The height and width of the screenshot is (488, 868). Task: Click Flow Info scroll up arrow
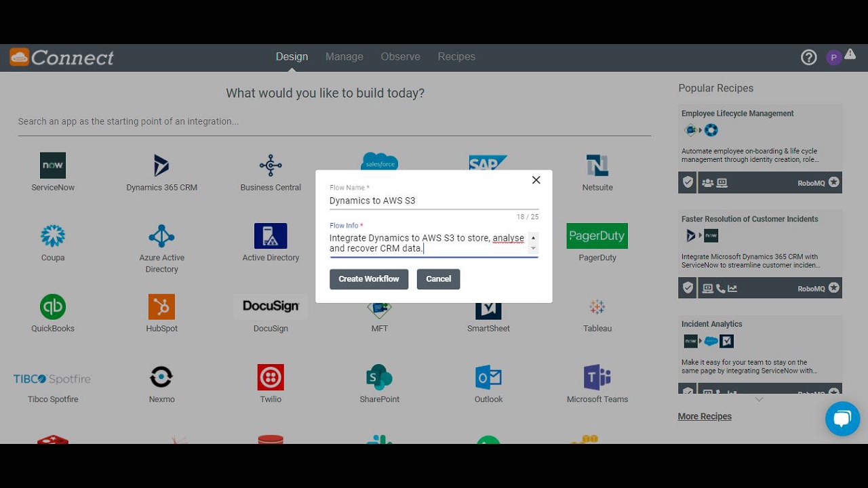(533, 238)
